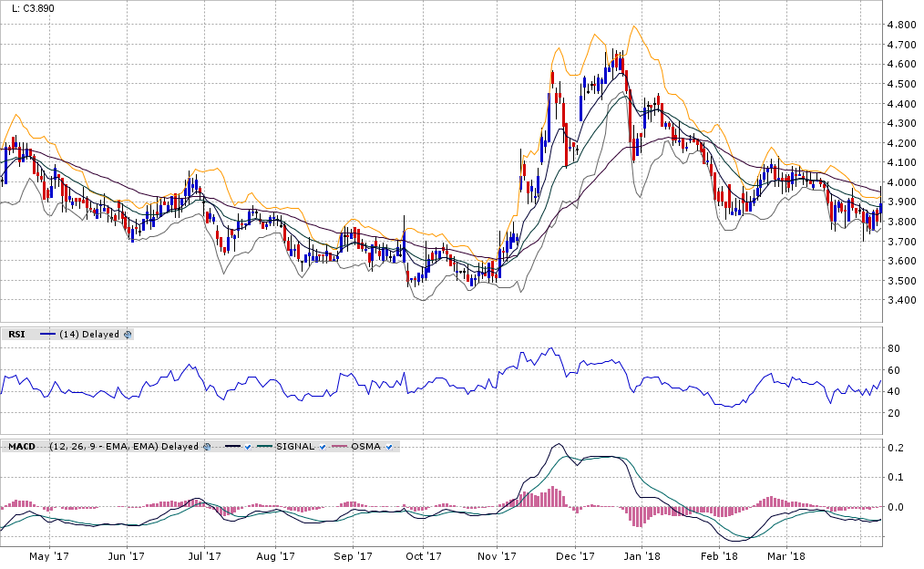Click the 4.800 price axis label
Image resolution: width=924 pixels, height=569 pixels.
point(903,25)
